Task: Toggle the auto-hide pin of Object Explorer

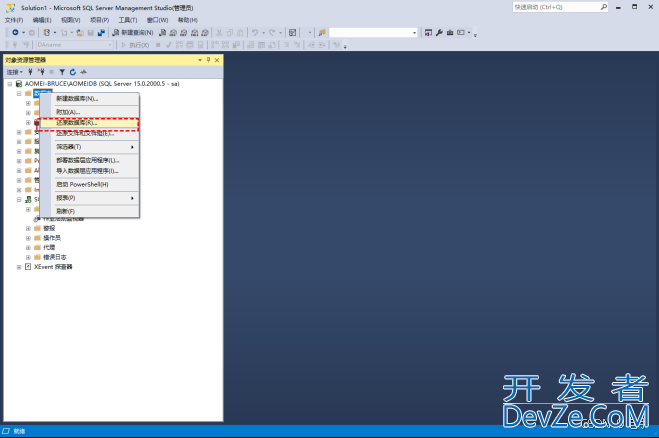Action: point(208,60)
